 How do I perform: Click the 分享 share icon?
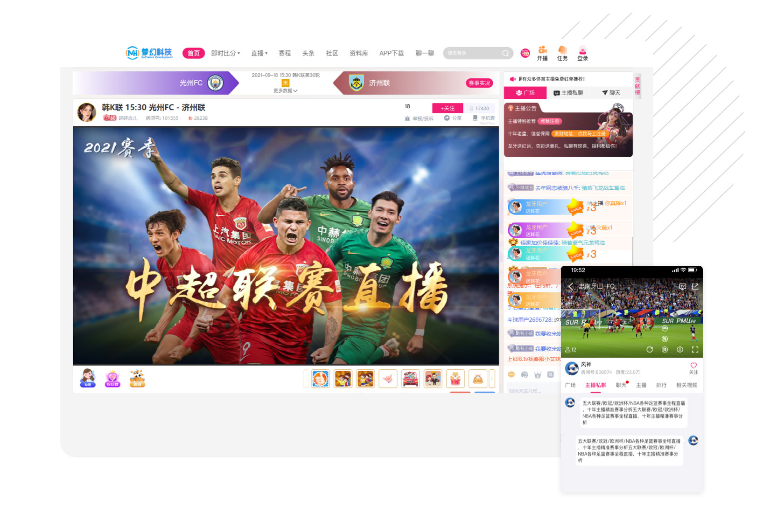tap(453, 118)
